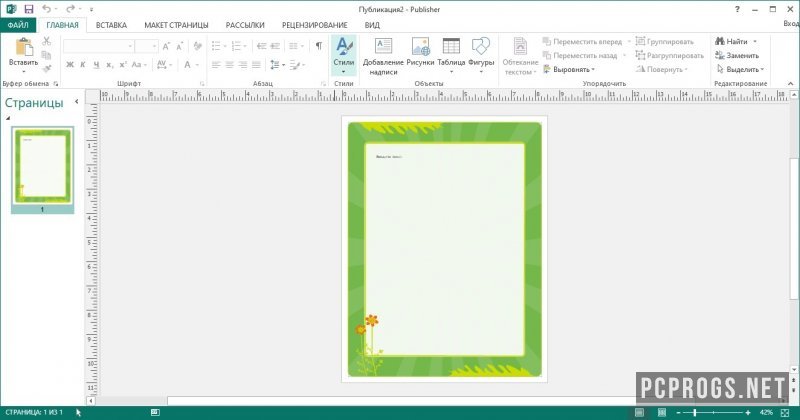This screenshot has width=800, height=420.
Task: Click the Группировать group objects button
Action: [665, 41]
